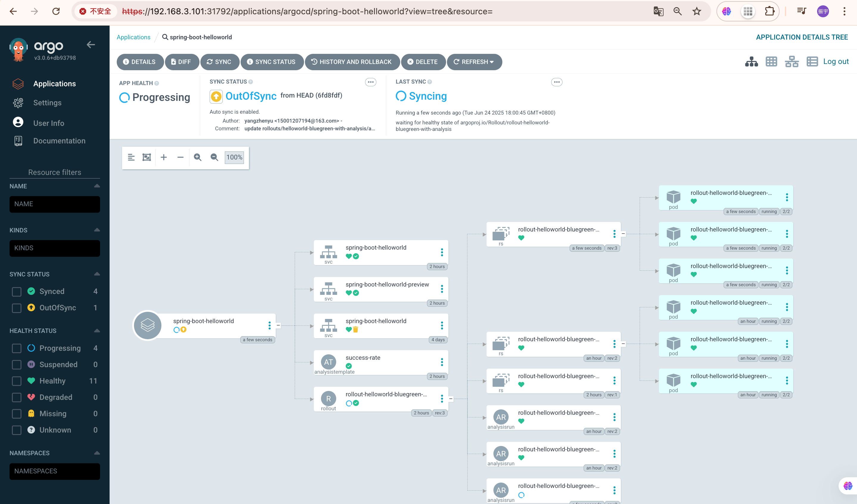Switch to the pods view icon
Viewport: 857px width, 504px height.
(x=771, y=62)
